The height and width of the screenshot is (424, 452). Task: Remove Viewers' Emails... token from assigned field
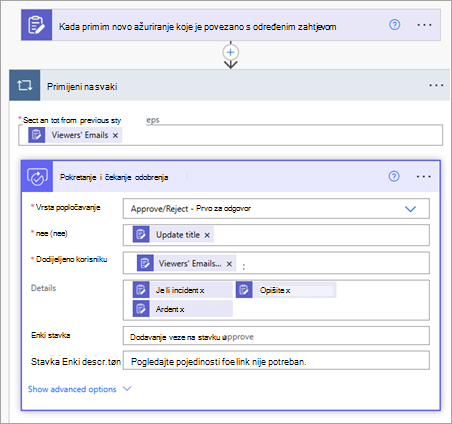click(x=229, y=264)
